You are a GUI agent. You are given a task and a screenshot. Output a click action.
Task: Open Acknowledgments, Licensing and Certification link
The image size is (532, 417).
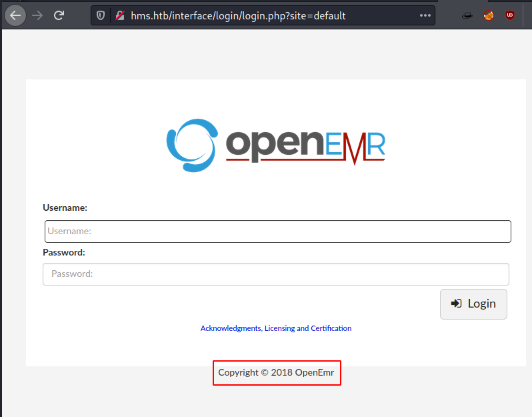coord(276,328)
